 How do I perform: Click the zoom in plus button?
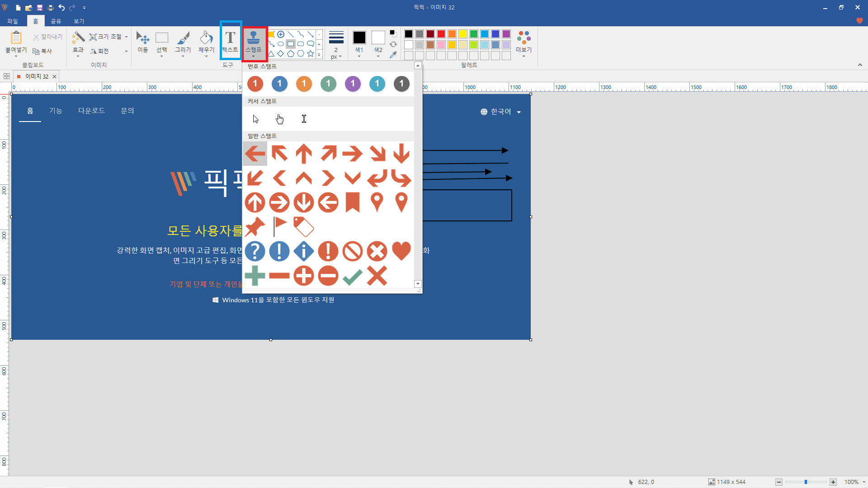coord(833,482)
